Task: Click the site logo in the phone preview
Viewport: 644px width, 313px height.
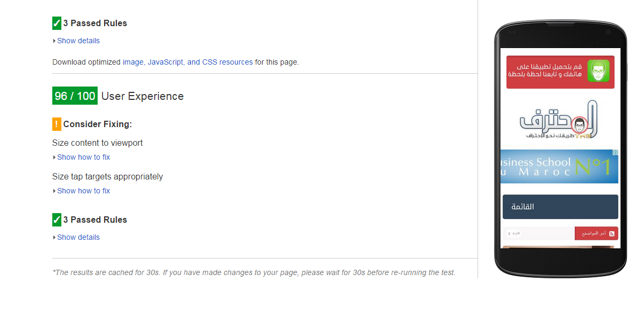Action: [559, 121]
